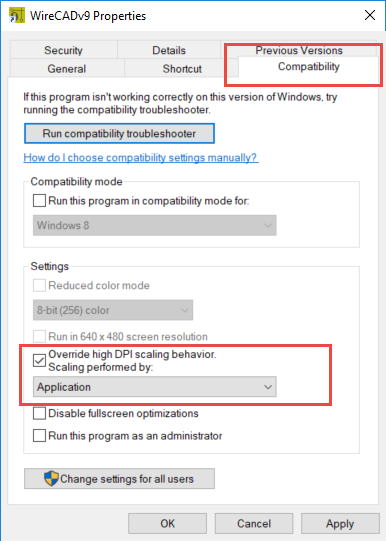Go to the Previous Versions tab

pyautogui.click(x=299, y=49)
